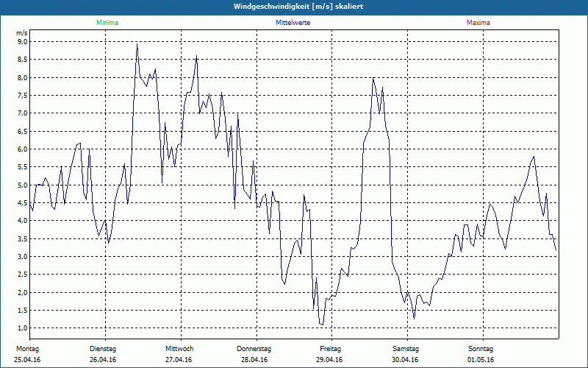Click the 2,0 y-axis value
Image resolution: width=588 pixels, height=368 pixels.
23,292
